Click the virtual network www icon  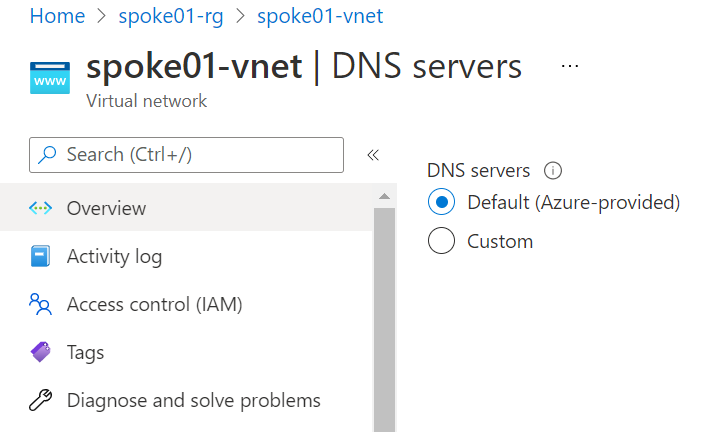[x=50, y=78]
